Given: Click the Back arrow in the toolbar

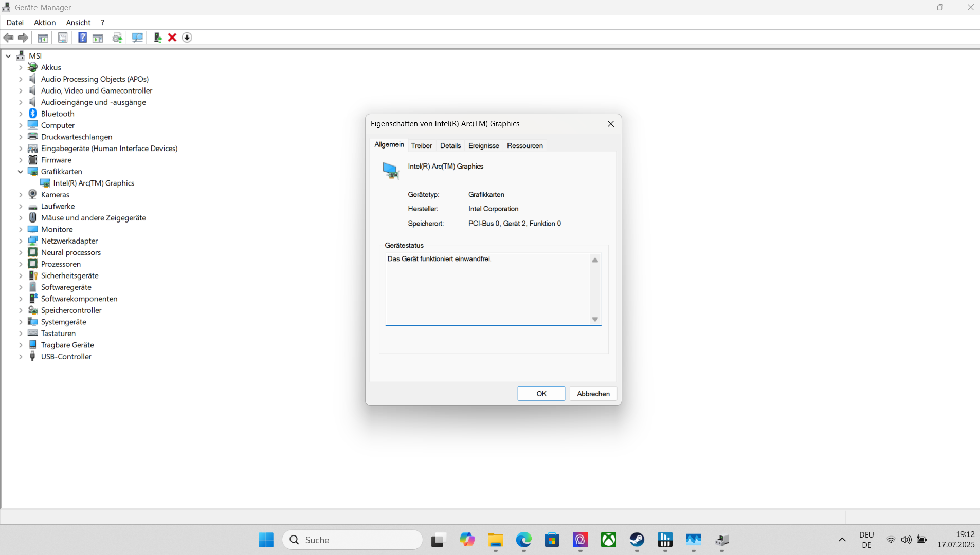Looking at the screenshot, I should tap(8, 38).
